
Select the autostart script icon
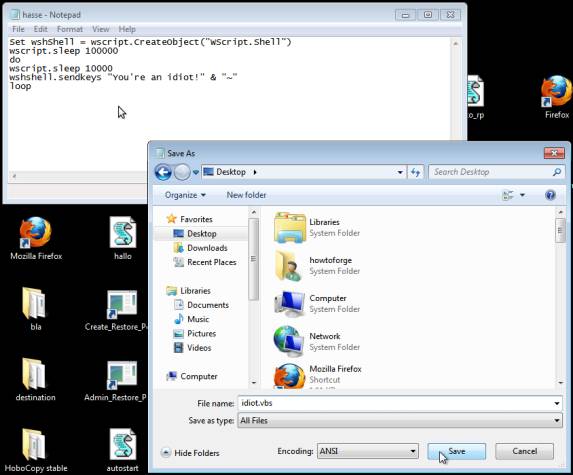(123, 450)
